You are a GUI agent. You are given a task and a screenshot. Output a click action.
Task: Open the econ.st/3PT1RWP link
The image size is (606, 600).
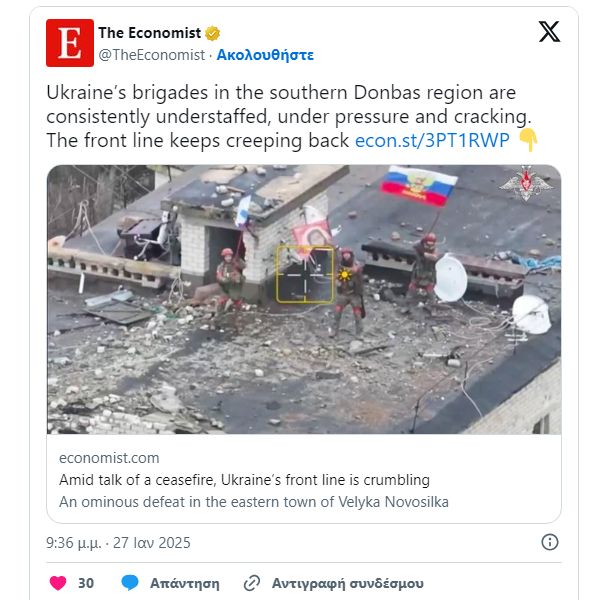pos(432,140)
